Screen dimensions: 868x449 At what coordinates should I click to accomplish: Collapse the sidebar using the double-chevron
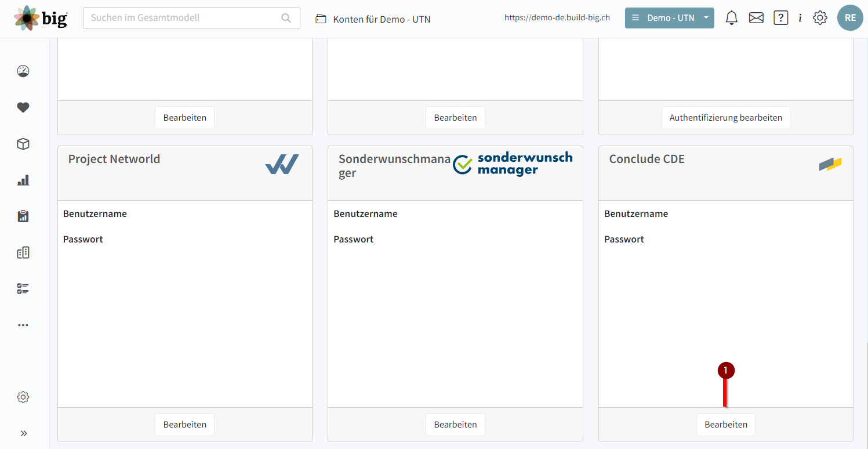[23, 433]
